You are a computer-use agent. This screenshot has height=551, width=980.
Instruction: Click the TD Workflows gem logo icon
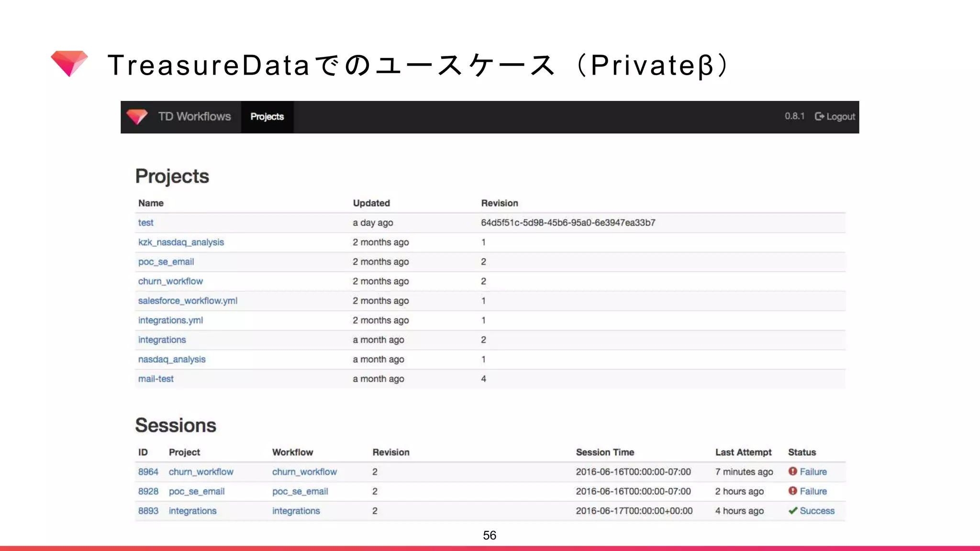(x=137, y=117)
